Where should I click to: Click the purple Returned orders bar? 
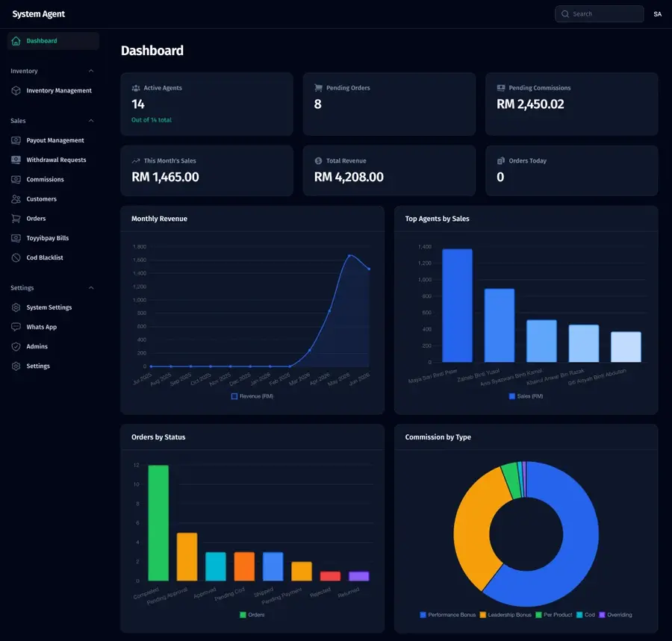[358, 576]
